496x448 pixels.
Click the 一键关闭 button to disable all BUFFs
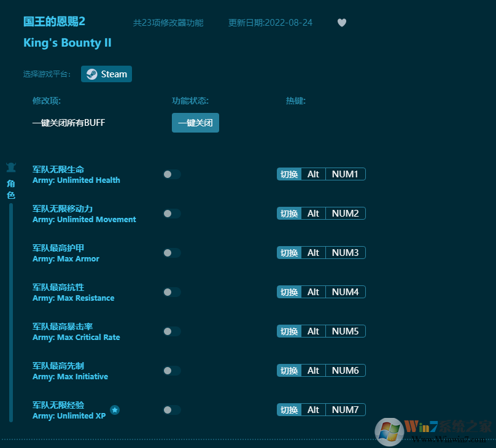click(195, 123)
